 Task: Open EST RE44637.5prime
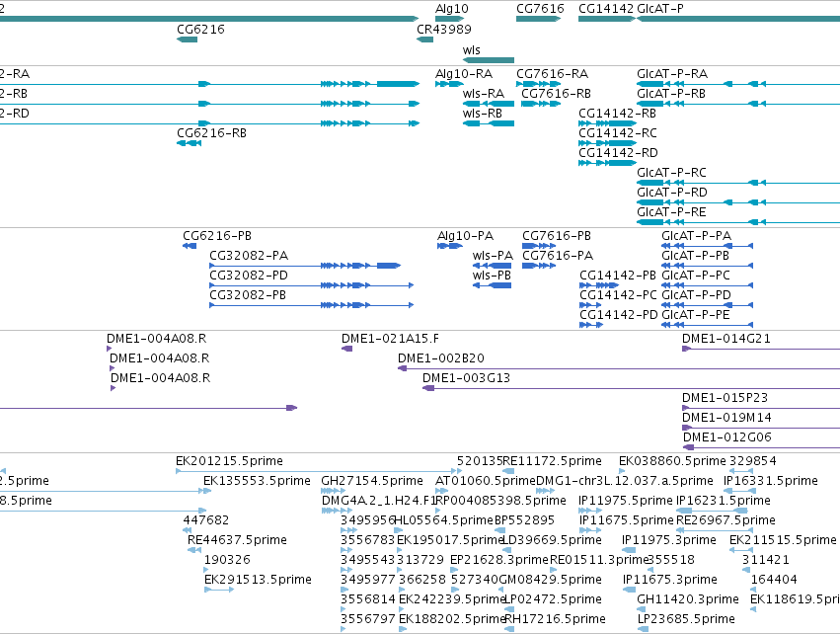(237, 540)
